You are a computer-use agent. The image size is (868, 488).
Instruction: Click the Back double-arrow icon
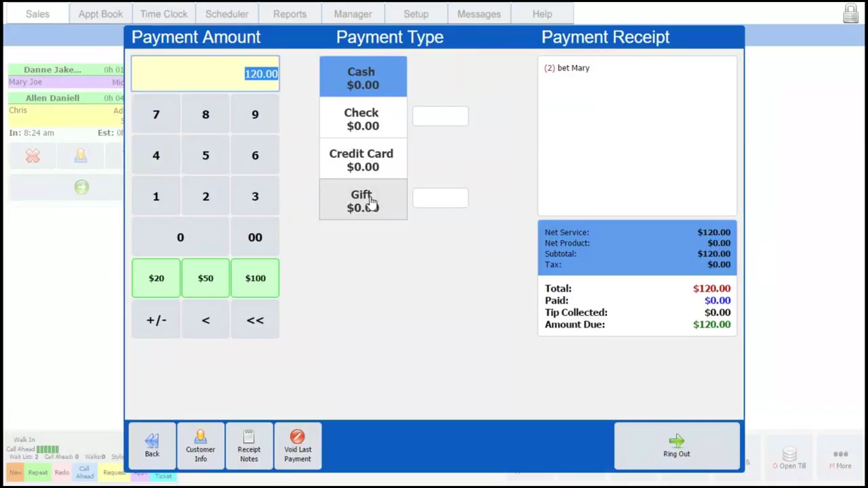(152, 441)
